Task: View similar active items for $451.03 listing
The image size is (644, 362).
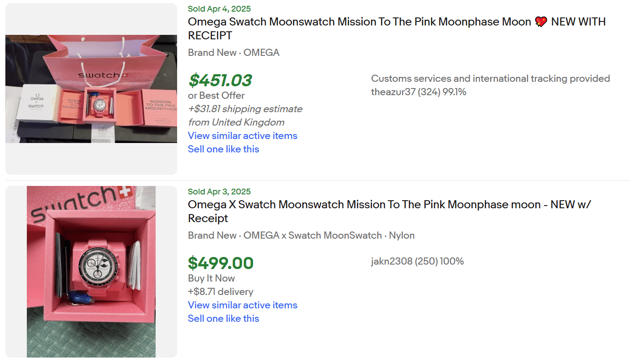Action: [x=242, y=136]
